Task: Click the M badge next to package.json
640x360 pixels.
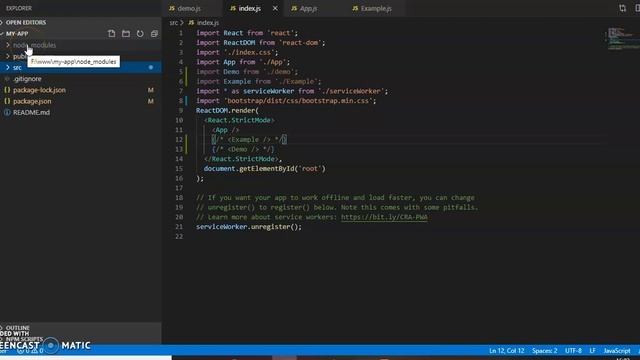Action: pyautogui.click(x=151, y=101)
